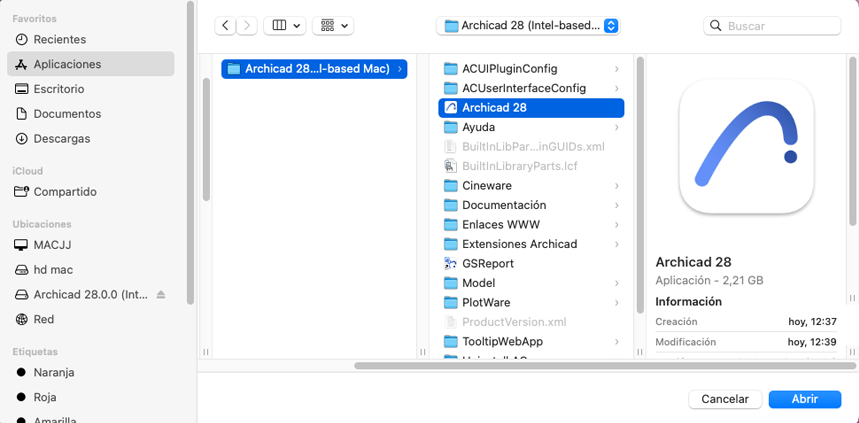
Task: Click the MACJJ computer icon
Action: tap(21, 245)
